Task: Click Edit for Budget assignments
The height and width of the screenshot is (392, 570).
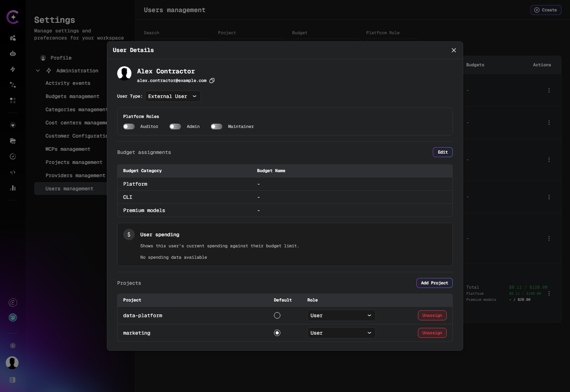Action: click(443, 152)
